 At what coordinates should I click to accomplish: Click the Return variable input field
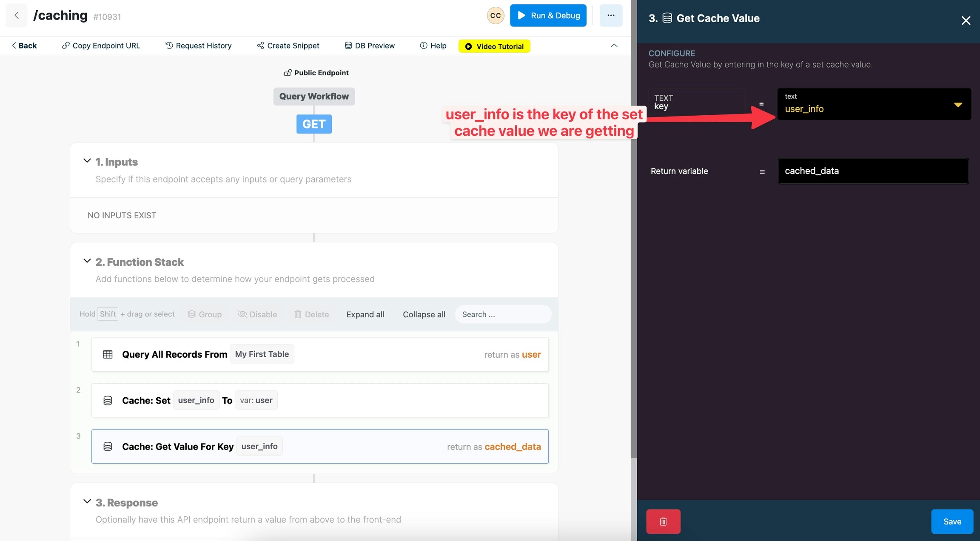[x=873, y=171]
